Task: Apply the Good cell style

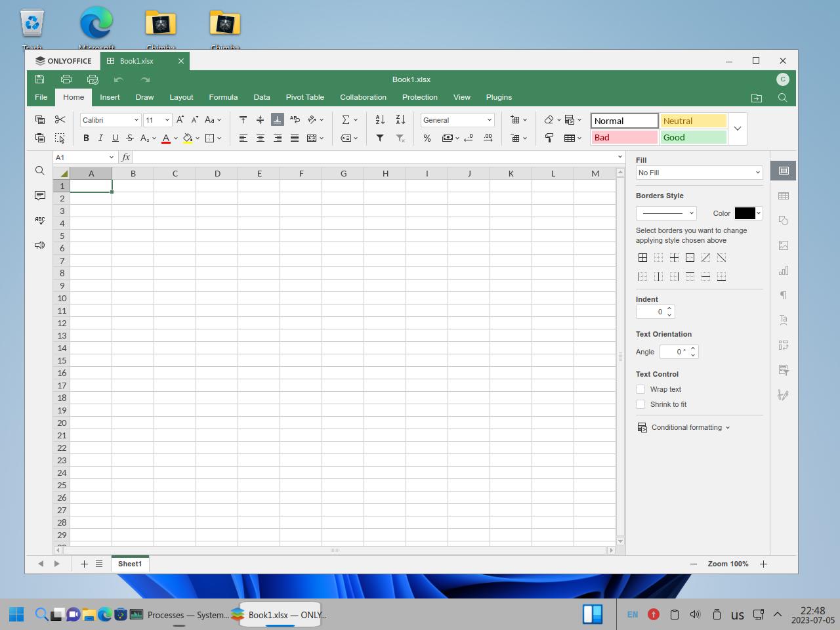Action: (693, 138)
